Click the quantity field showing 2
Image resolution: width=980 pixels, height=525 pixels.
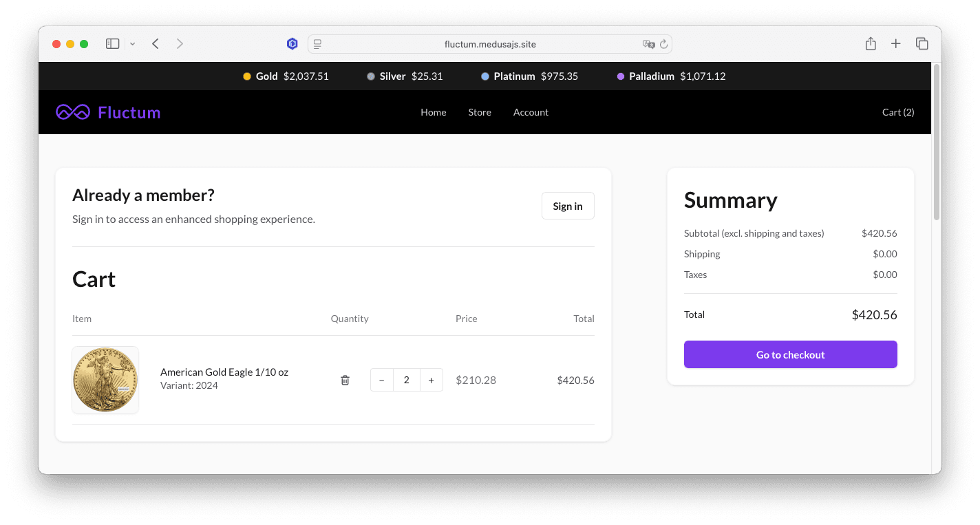[x=407, y=380]
